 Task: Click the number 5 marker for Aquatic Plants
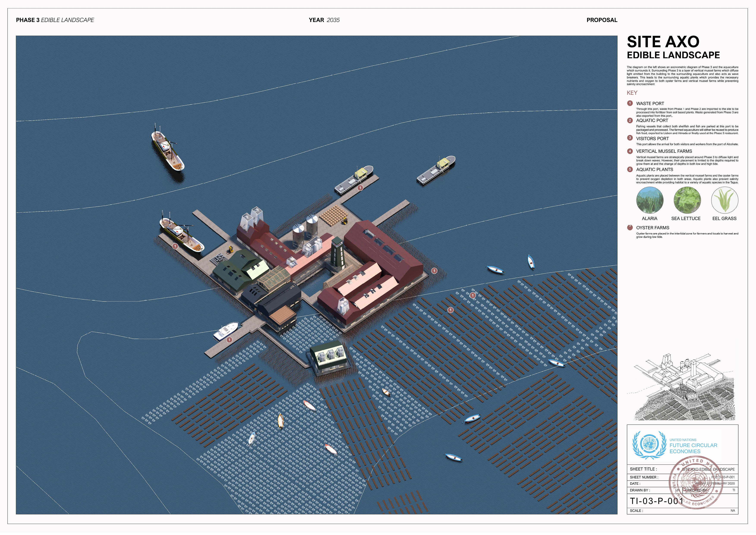[x=630, y=169]
